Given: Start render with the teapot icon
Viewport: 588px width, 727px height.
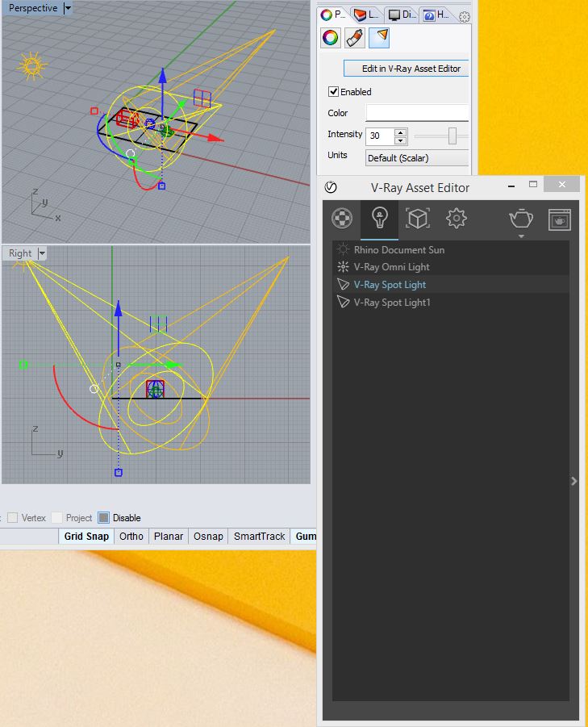Looking at the screenshot, I should [521, 219].
